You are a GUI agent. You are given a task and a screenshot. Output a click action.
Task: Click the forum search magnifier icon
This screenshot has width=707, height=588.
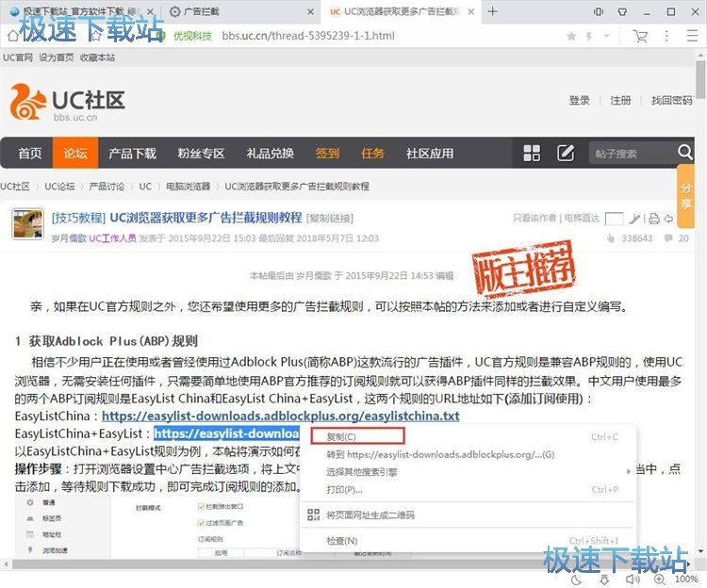[x=685, y=153]
